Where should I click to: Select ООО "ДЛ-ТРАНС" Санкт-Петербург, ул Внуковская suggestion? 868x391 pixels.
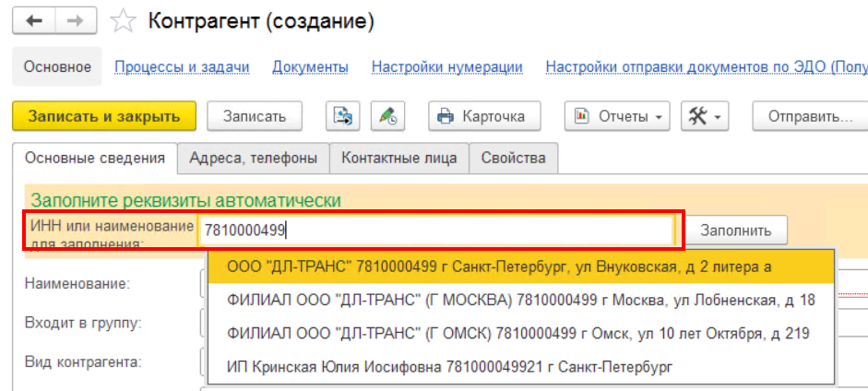tap(521, 267)
